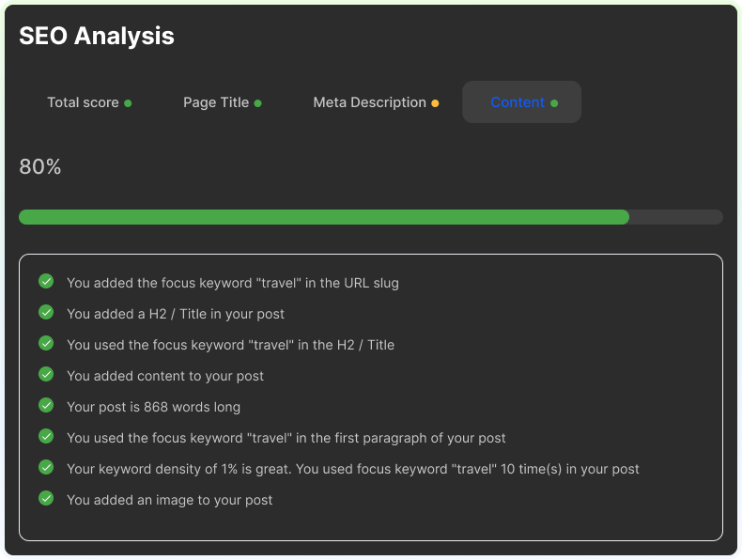This screenshot has height=560, width=742.
Task: Click the unfilled gray end of progress bar
Action: tap(676, 217)
